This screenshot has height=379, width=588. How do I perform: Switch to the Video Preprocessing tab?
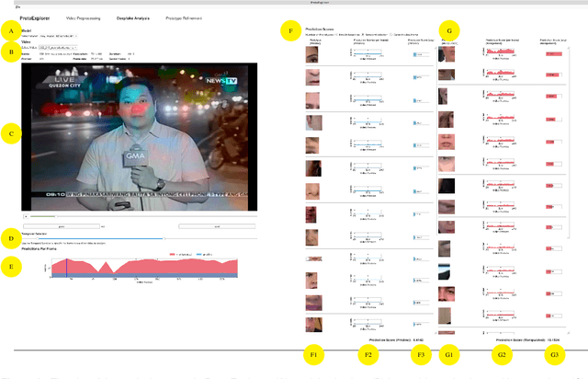point(84,17)
